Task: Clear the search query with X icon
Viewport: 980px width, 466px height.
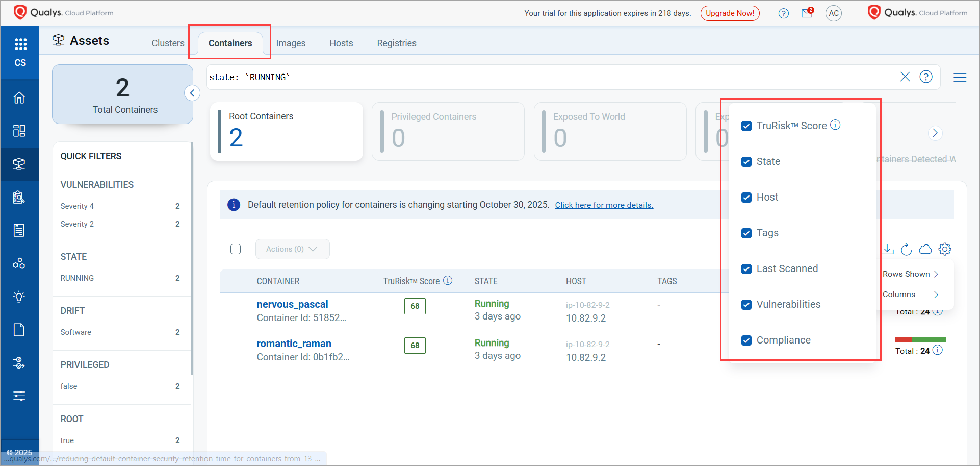Action: (x=905, y=77)
